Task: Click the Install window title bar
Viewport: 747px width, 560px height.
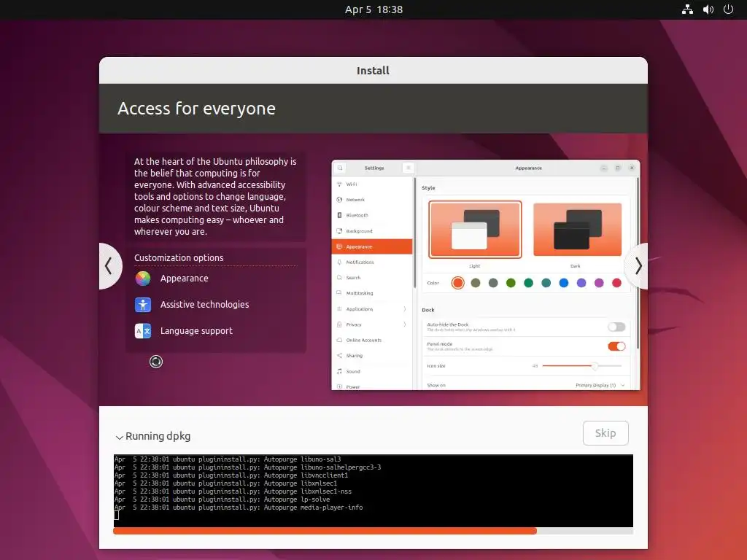Action: coord(373,71)
